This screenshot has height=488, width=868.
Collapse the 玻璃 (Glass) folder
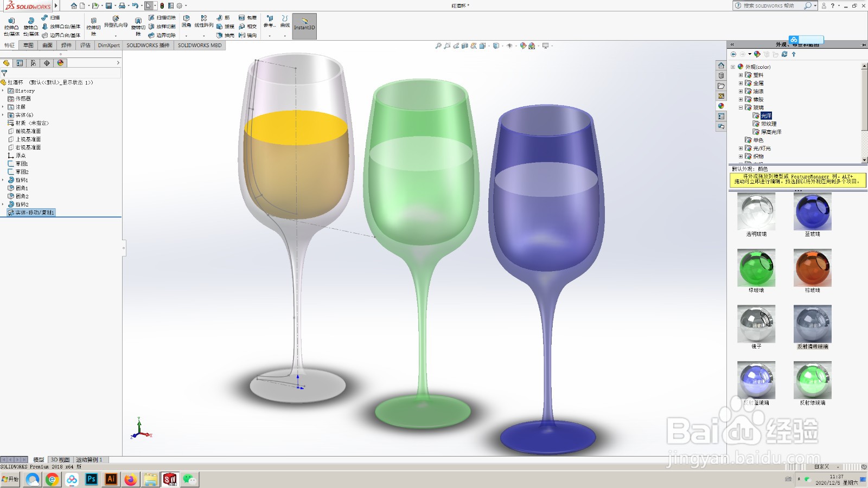[741, 108]
